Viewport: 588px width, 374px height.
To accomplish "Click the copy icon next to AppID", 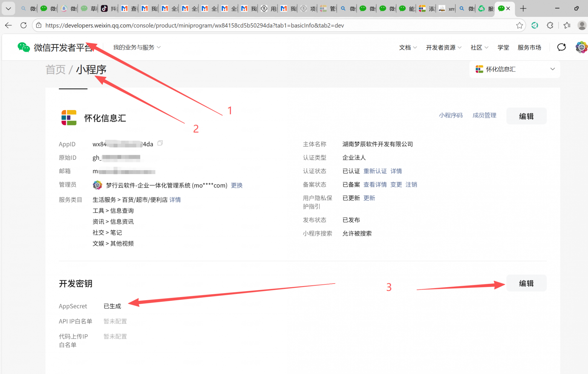I will [160, 143].
